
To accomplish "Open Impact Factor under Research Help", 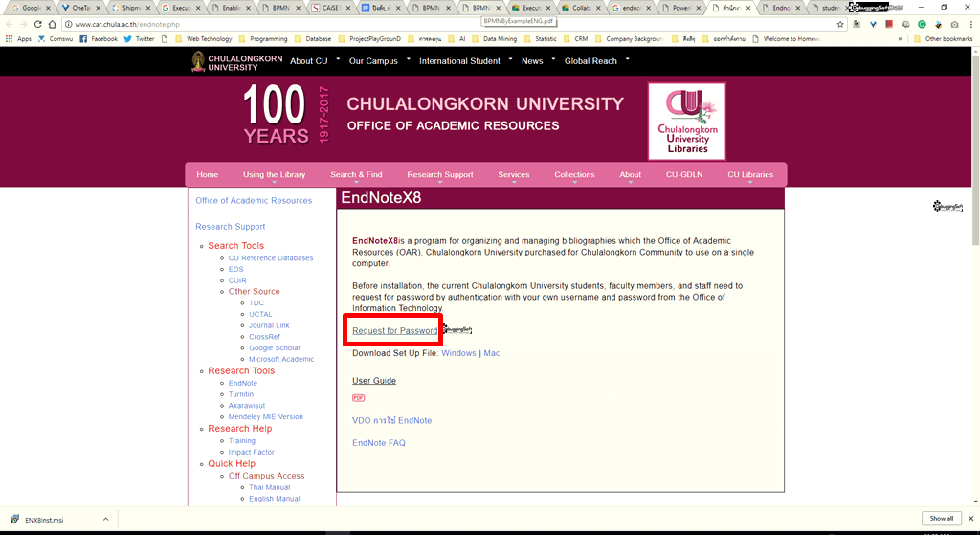I will 252,452.
